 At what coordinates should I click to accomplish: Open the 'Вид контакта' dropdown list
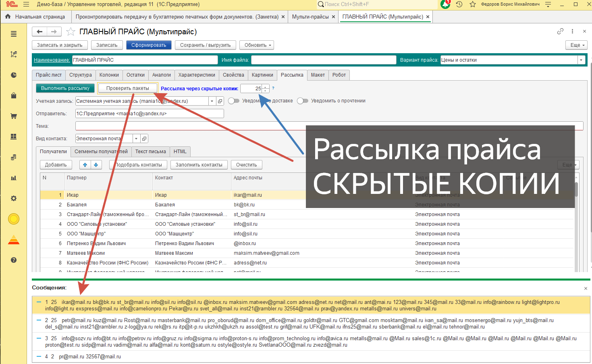tap(136, 139)
